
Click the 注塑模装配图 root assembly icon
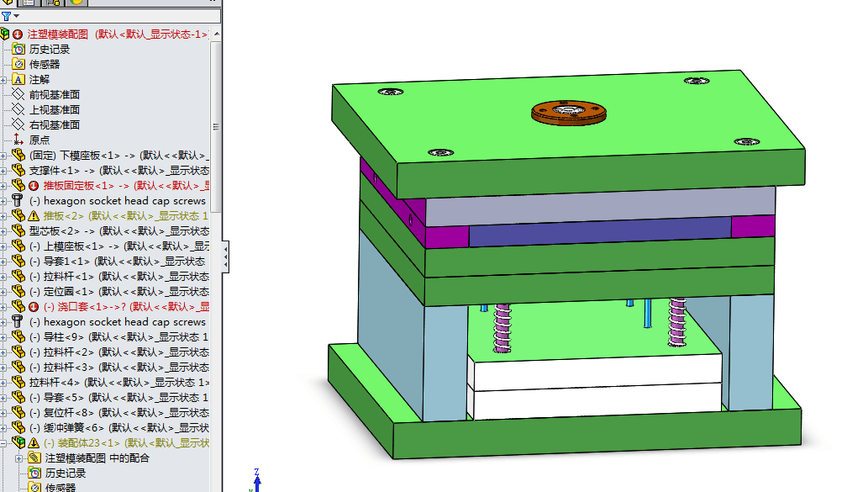pyautogui.click(x=5, y=34)
